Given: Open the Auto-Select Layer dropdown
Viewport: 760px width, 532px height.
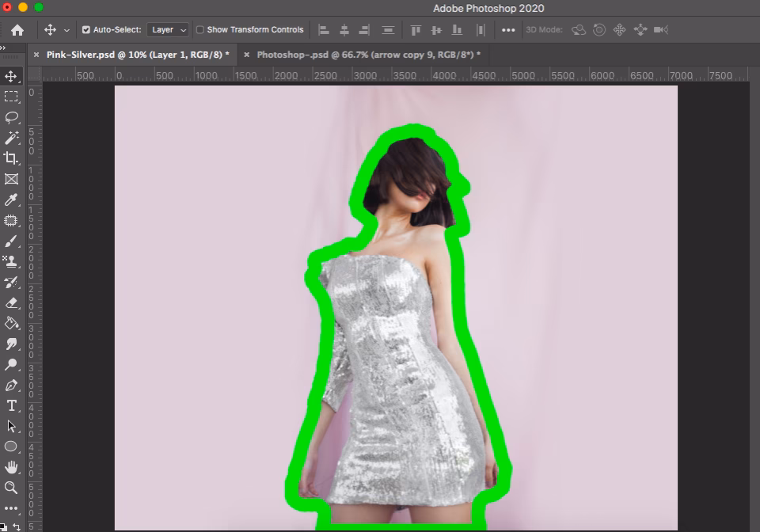Looking at the screenshot, I should click(x=168, y=29).
